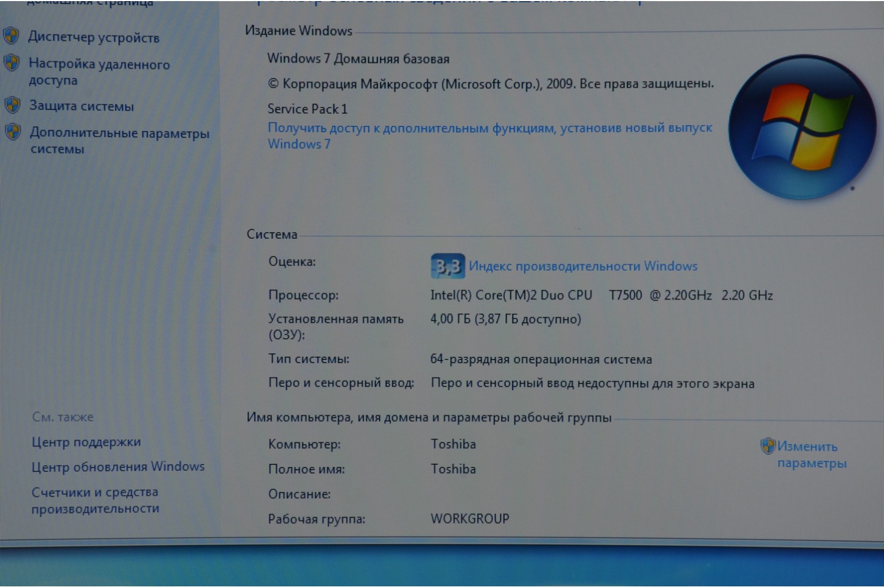The width and height of the screenshot is (884, 588).
Task: Click shield icon beside Дополнительные параметры системы
Action: pyautogui.click(x=13, y=132)
